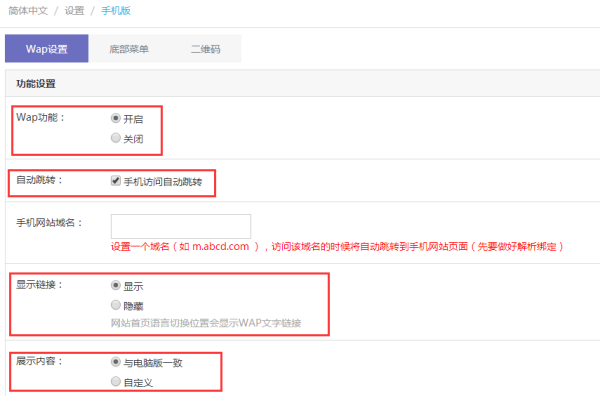Switch to the 底部菜单 tab
The image size is (600, 396).
point(129,49)
